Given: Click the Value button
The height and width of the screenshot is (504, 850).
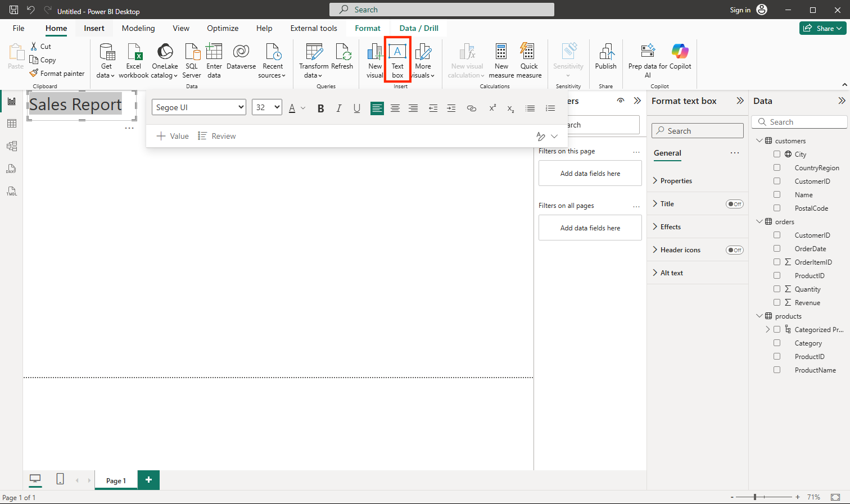Looking at the screenshot, I should point(173,136).
